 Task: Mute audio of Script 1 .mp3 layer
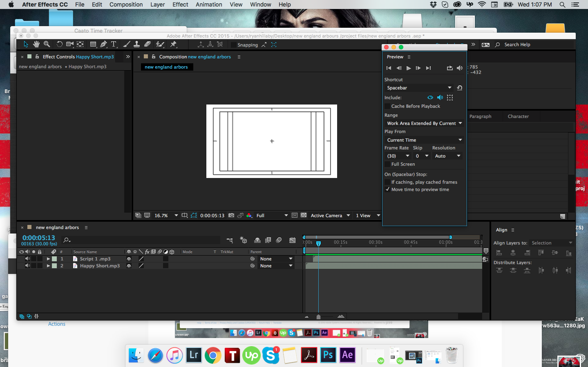pos(27,259)
